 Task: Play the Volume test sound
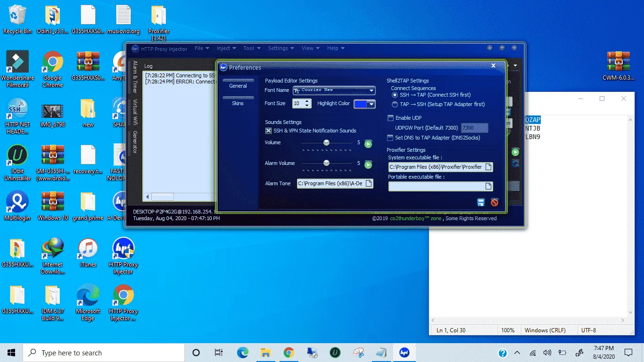pyautogui.click(x=368, y=144)
